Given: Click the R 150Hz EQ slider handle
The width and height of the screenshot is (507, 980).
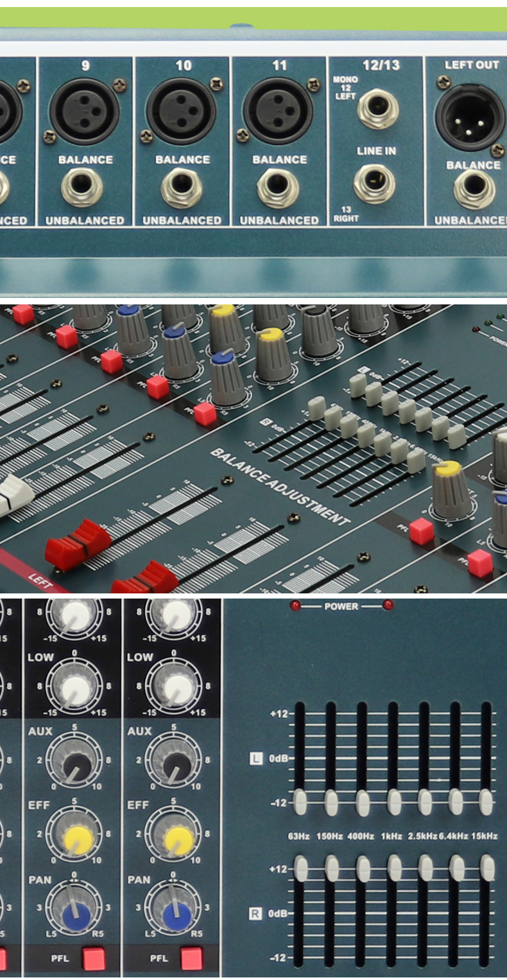Looking at the screenshot, I should (332, 868).
